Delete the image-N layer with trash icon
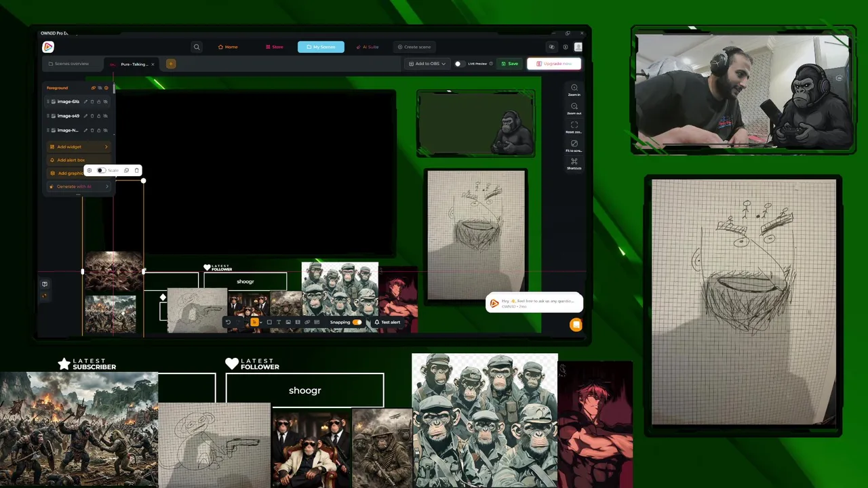The width and height of the screenshot is (868, 488). click(92, 130)
